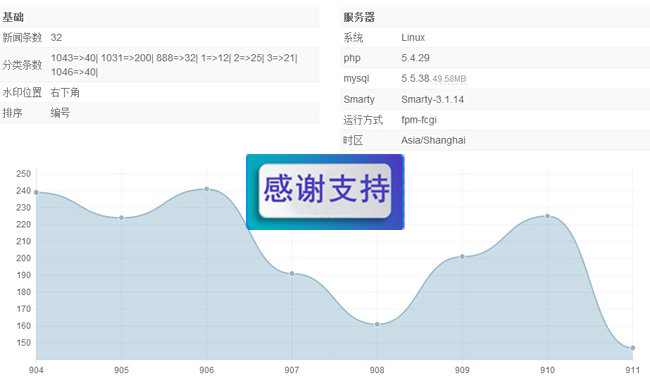This screenshot has width=650, height=383.
Task: Click the 水印位置 value 右下角
Action: click(x=65, y=92)
